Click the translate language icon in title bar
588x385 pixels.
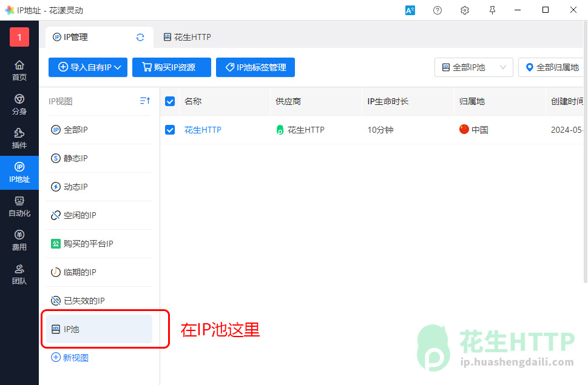[x=410, y=10]
